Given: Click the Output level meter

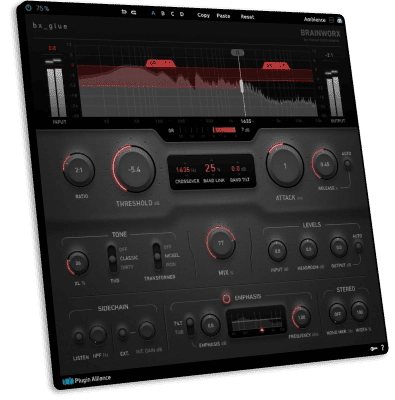Looking at the screenshot, I should [334, 94].
